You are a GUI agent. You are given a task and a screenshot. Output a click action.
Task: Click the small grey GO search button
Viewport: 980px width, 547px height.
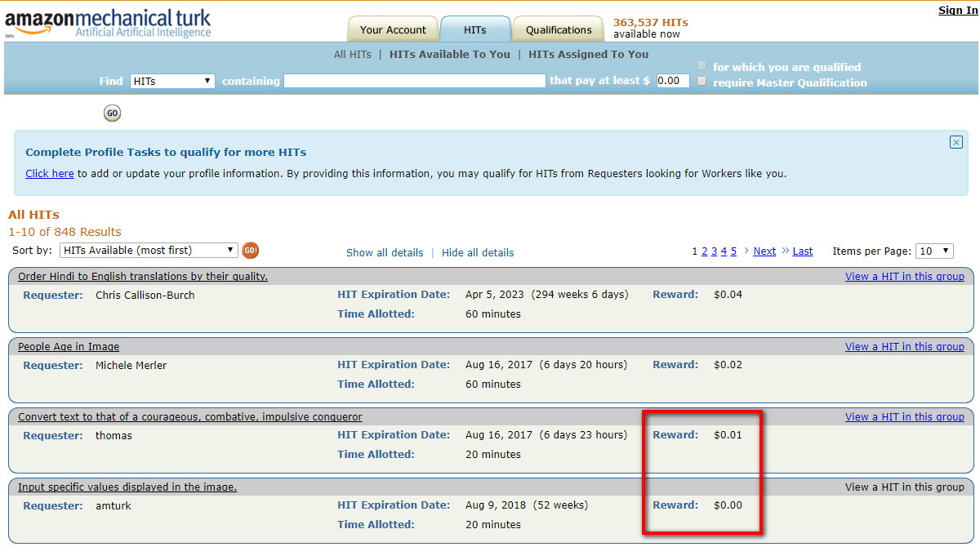(112, 113)
